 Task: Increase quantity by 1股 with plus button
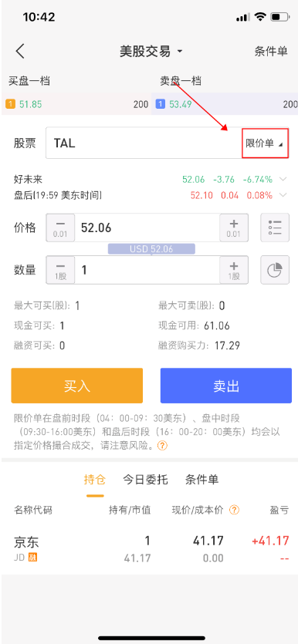(233, 270)
